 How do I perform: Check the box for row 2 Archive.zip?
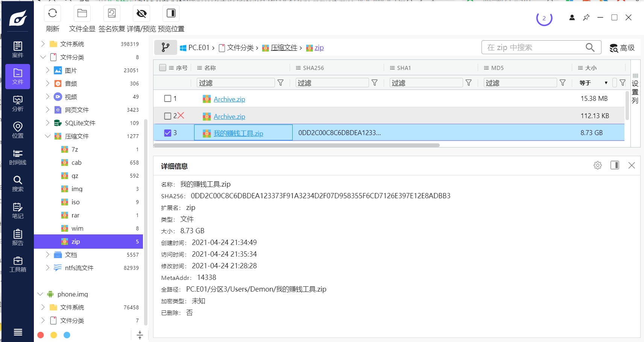coord(168,116)
